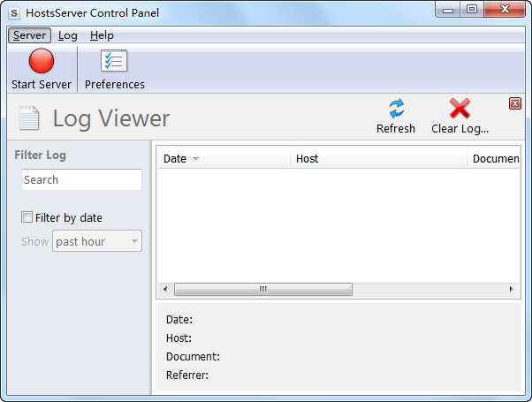Image resolution: width=532 pixels, height=402 pixels.
Task: Open the Log menu
Action: click(x=68, y=35)
